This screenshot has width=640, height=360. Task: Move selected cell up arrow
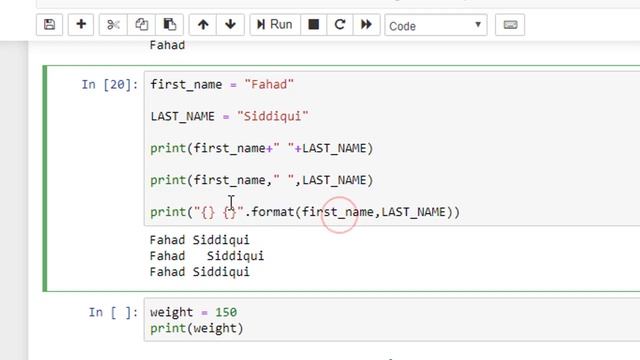[x=203, y=25]
